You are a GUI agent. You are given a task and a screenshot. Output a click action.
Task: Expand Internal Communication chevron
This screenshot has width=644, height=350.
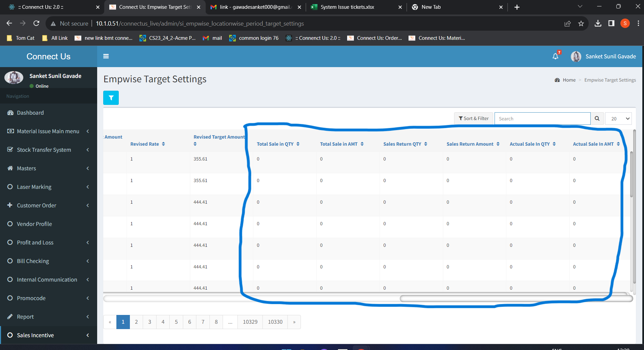88,280
